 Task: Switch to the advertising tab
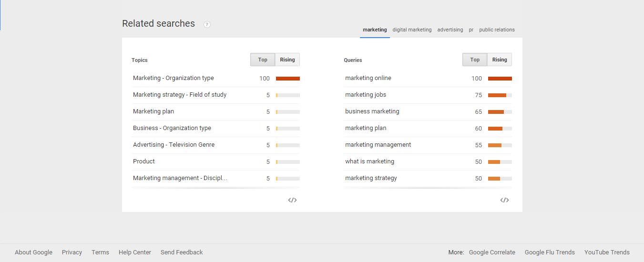(450, 30)
